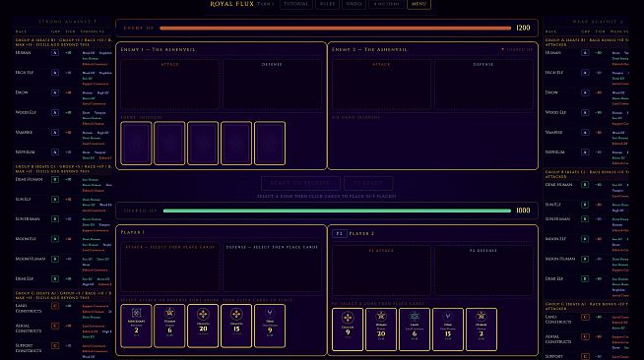Open the Menu button in top bar
The image size is (644, 360).
419,4
